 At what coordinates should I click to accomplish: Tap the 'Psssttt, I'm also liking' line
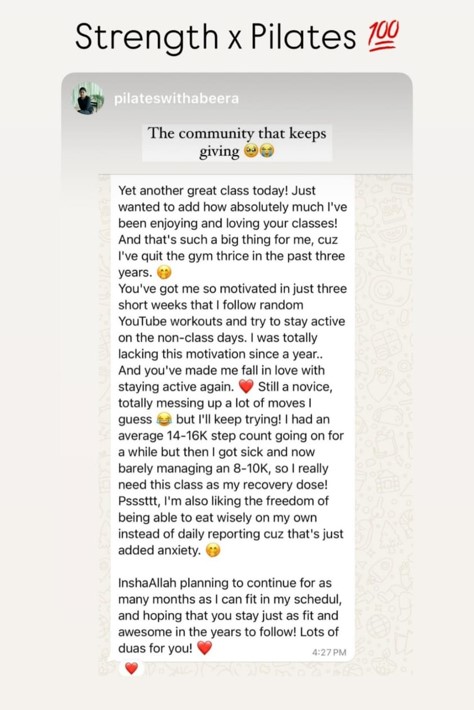224,501
